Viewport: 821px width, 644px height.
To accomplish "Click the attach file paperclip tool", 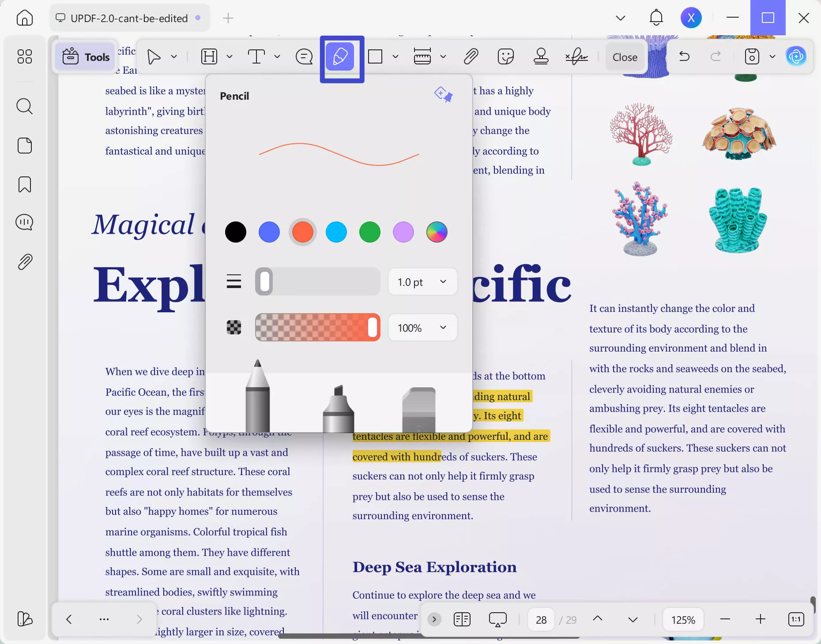I will [x=471, y=57].
